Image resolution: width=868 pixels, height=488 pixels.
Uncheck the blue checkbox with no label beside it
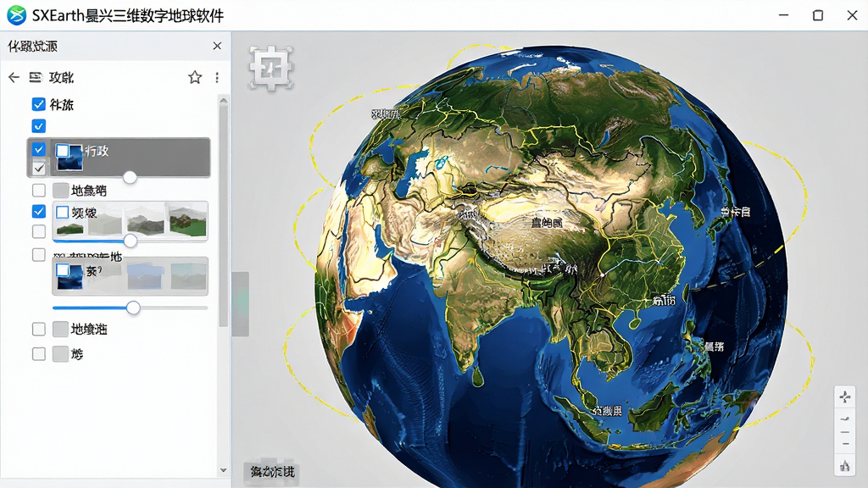pos(39,126)
